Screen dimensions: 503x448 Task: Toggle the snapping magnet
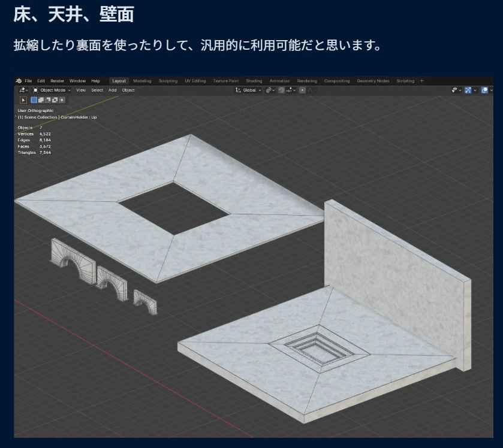281,90
